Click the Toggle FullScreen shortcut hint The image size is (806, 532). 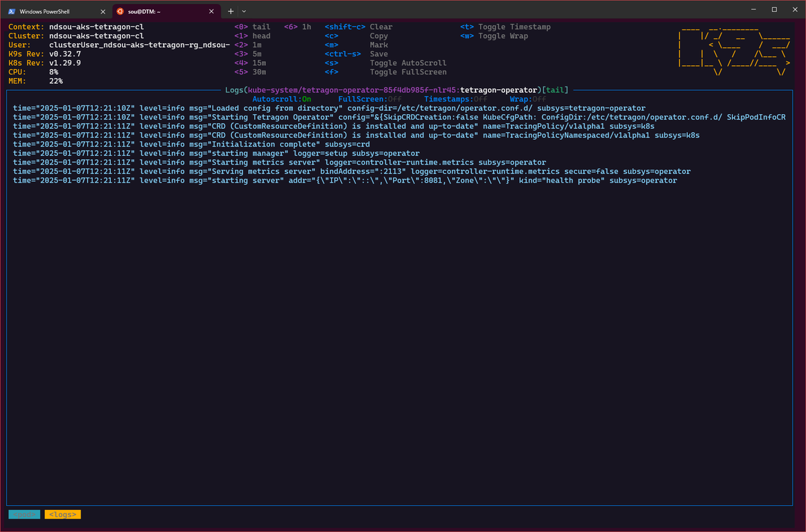385,72
